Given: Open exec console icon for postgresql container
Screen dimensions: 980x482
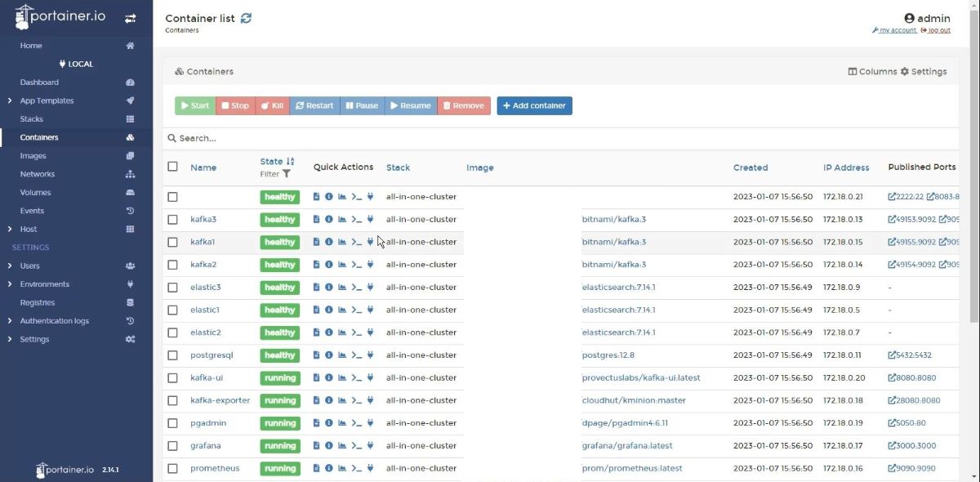Looking at the screenshot, I should [x=355, y=355].
